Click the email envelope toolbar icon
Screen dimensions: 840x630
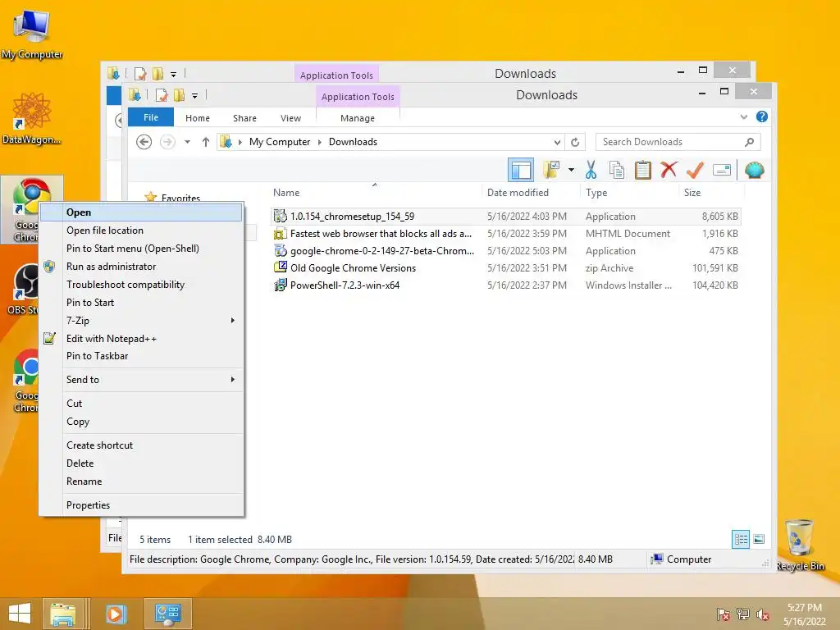(722, 171)
